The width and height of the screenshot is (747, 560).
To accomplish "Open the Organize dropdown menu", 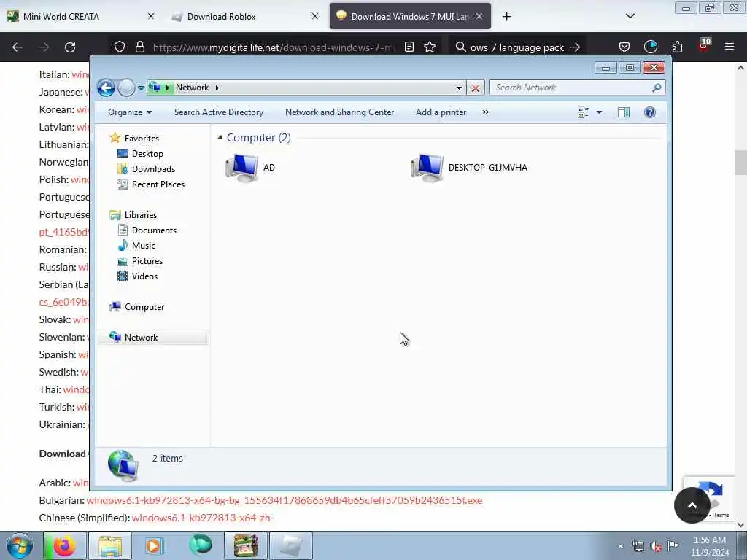I will [130, 112].
